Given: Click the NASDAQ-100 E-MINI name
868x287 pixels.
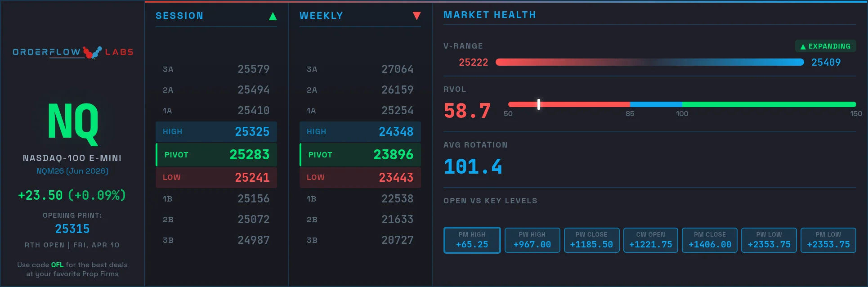Looking at the screenshot, I should (72, 158).
